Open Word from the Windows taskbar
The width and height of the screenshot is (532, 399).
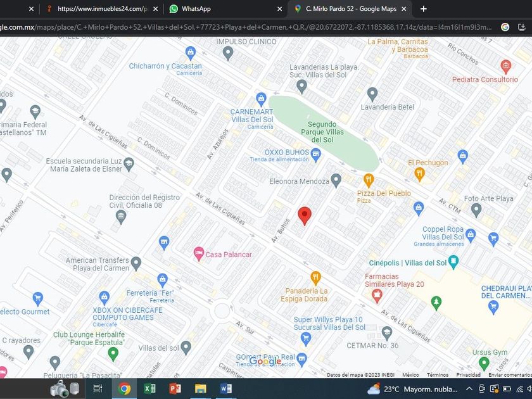click(225, 388)
